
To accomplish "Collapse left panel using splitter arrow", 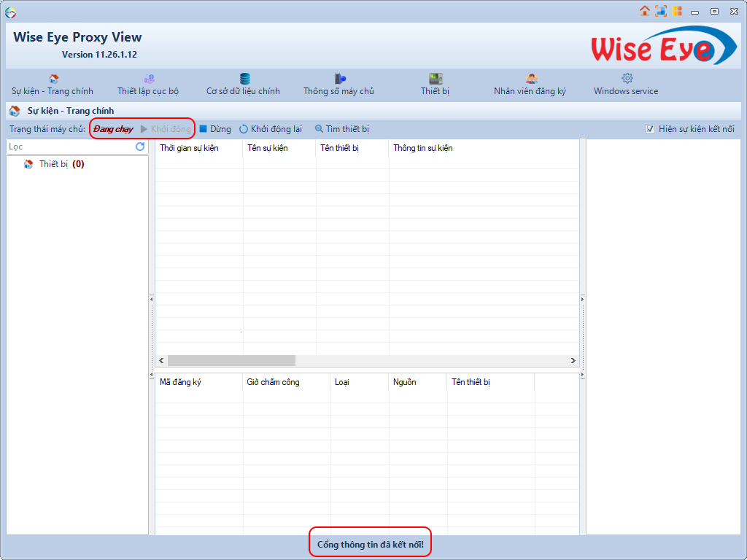I will 152,297.
